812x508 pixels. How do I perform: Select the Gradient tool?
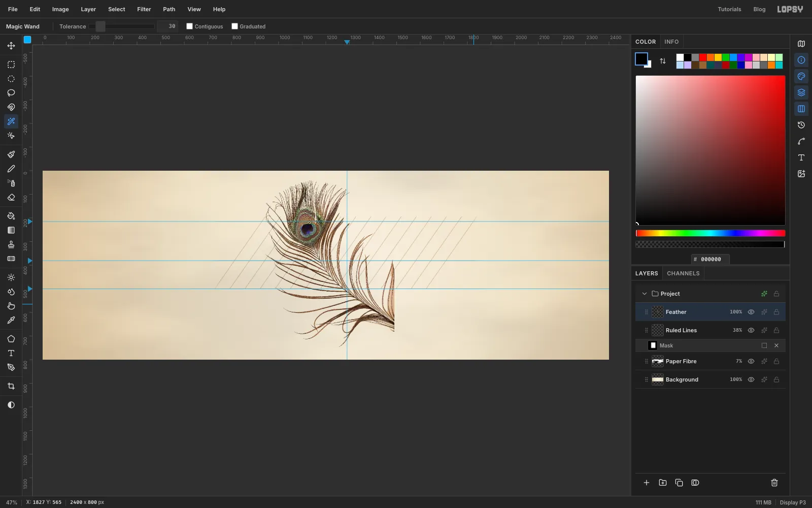(x=11, y=230)
